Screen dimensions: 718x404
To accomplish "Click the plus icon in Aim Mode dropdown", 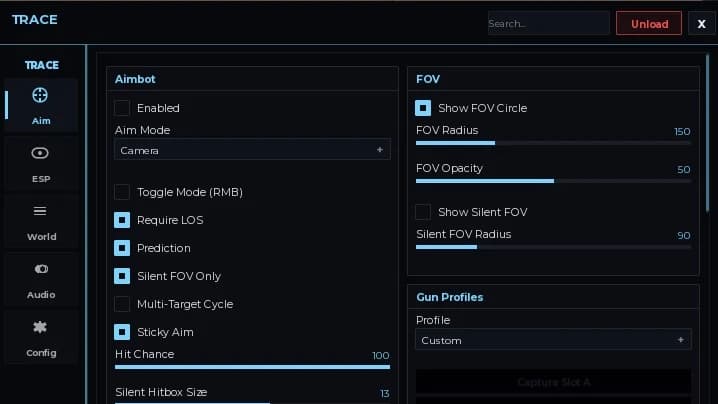I will [380, 150].
